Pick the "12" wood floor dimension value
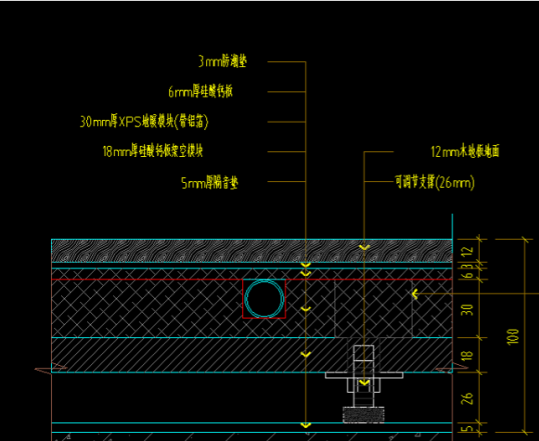539x441 pixels. (467, 251)
